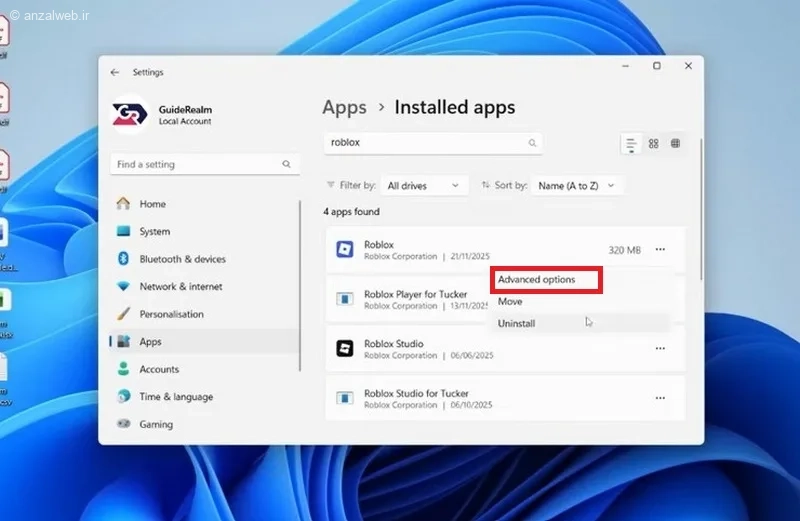
Task: Click the installed apps list scrollbar
Action: coord(701,209)
